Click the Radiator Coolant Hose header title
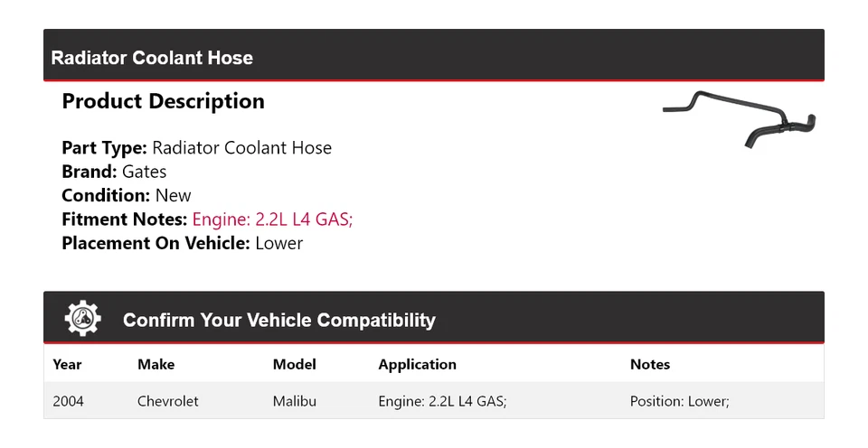Screen dimensions: 868x448 152,58
